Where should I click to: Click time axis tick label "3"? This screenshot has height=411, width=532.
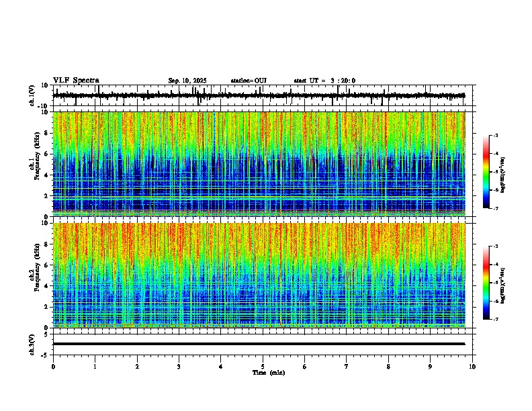tap(179, 367)
